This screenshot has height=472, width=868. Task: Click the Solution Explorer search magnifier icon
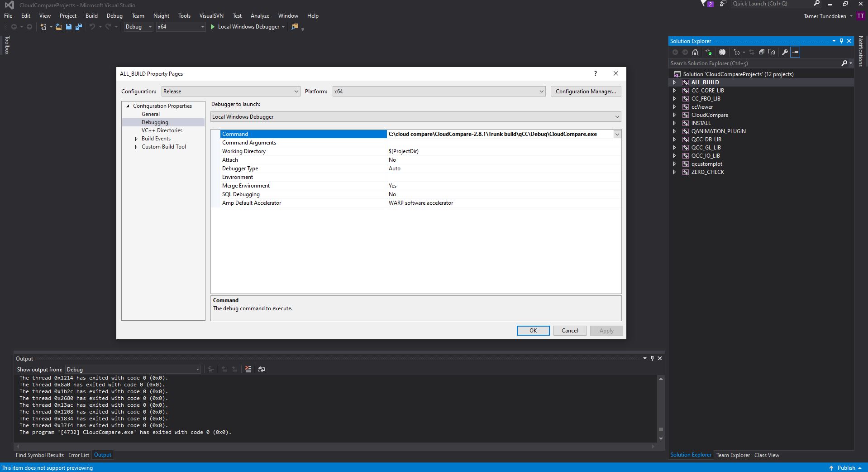pos(844,63)
